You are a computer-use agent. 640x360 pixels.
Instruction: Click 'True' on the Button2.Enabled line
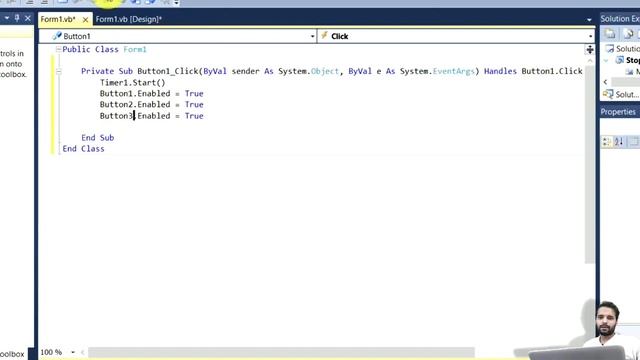pyautogui.click(x=194, y=104)
